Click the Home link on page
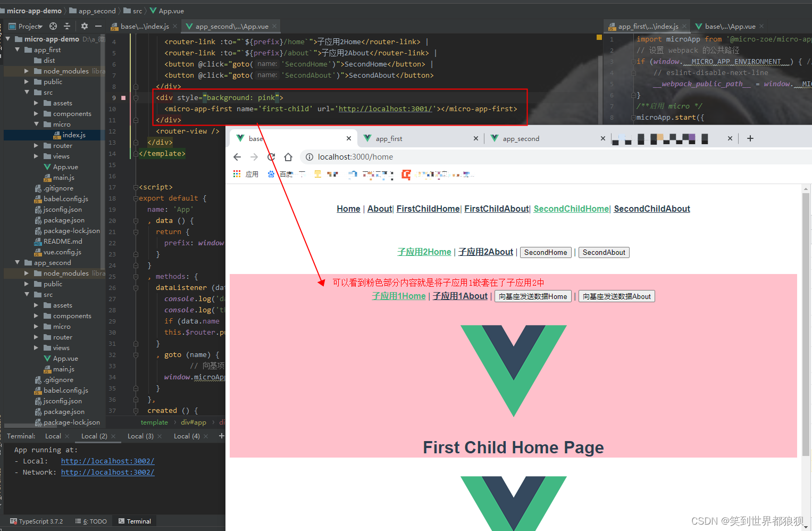Screen dimensions: 812x531 [348, 209]
